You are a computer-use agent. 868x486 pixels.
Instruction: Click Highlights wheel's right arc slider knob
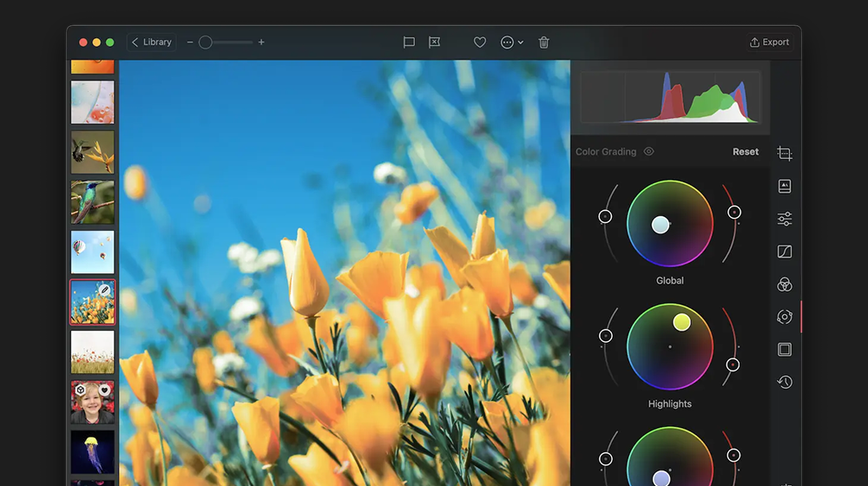[x=733, y=364]
